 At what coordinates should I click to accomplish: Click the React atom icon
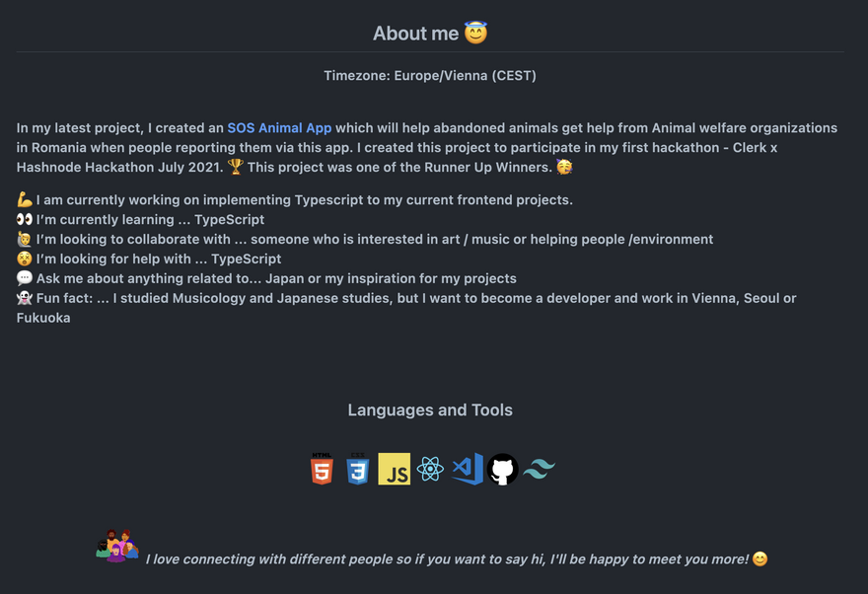(x=430, y=469)
